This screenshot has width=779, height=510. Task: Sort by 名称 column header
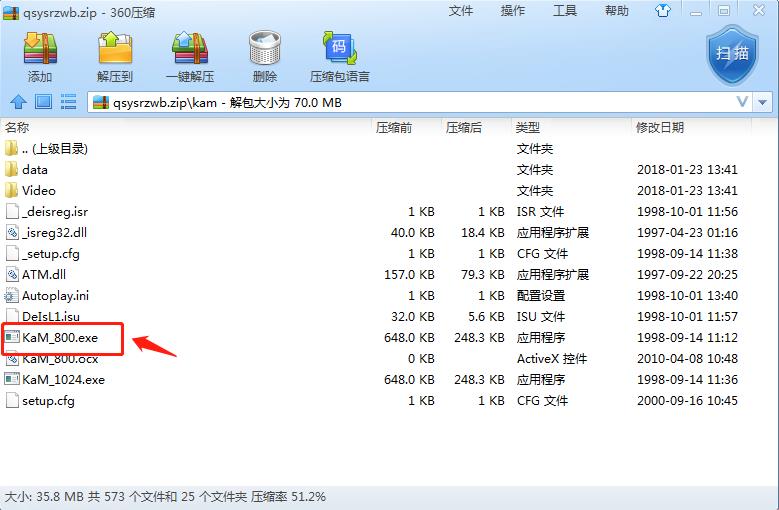coord(17,127)
